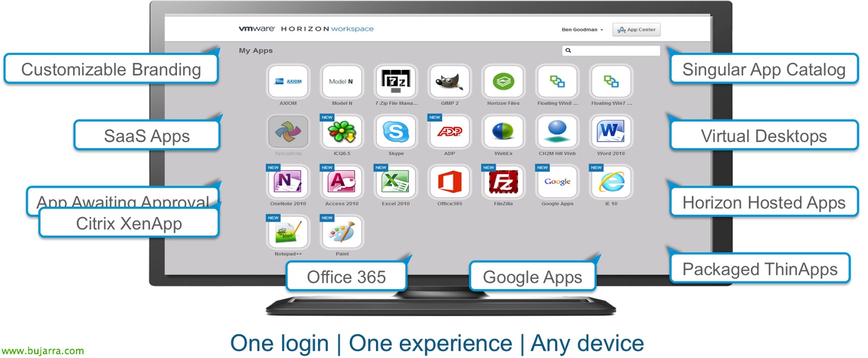Launch the ADP app
The width and height of the screenshot is (868, 358).
coord(450,132)
